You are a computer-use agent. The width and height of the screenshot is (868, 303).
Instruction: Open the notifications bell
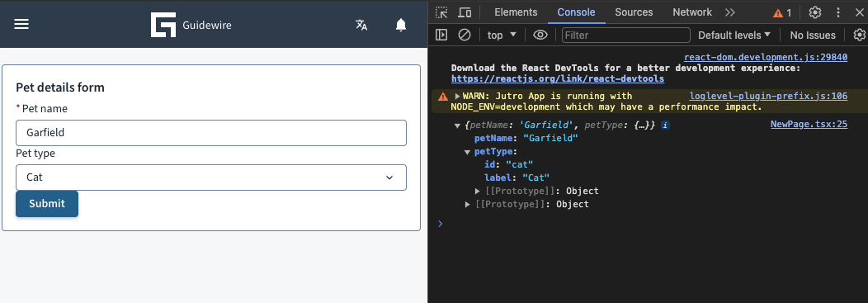click(x=401, y=25)
